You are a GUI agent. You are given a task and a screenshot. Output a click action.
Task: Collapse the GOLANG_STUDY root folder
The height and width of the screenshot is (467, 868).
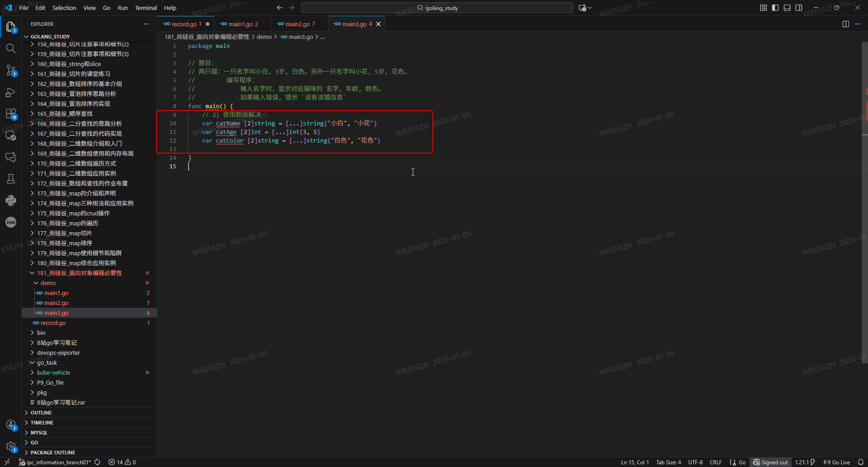coord(90,36)
